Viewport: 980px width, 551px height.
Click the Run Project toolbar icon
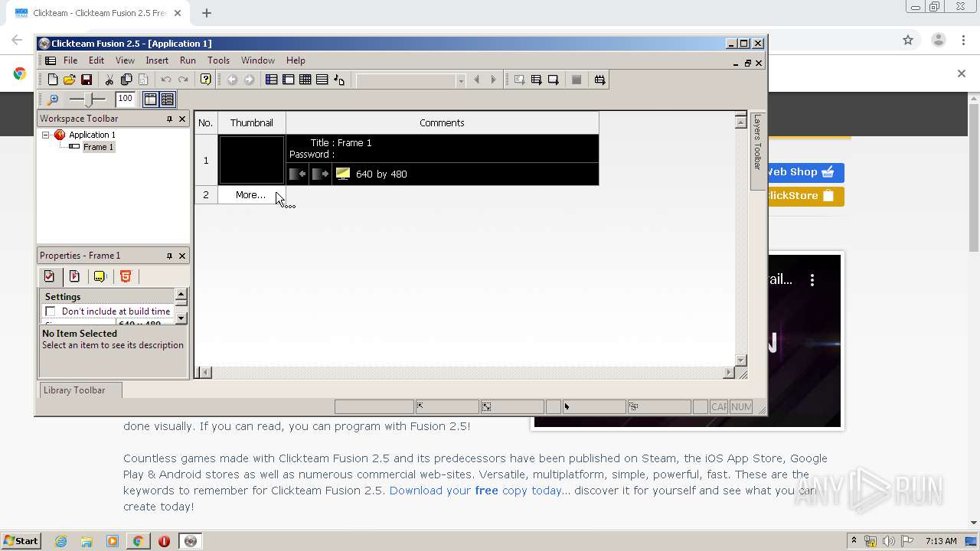(519, 80)
